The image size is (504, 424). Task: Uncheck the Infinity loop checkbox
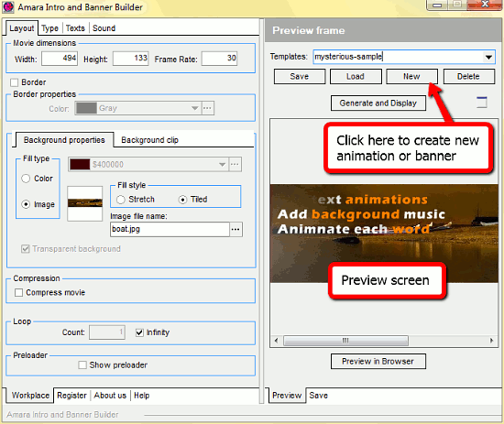pos(139,332)
